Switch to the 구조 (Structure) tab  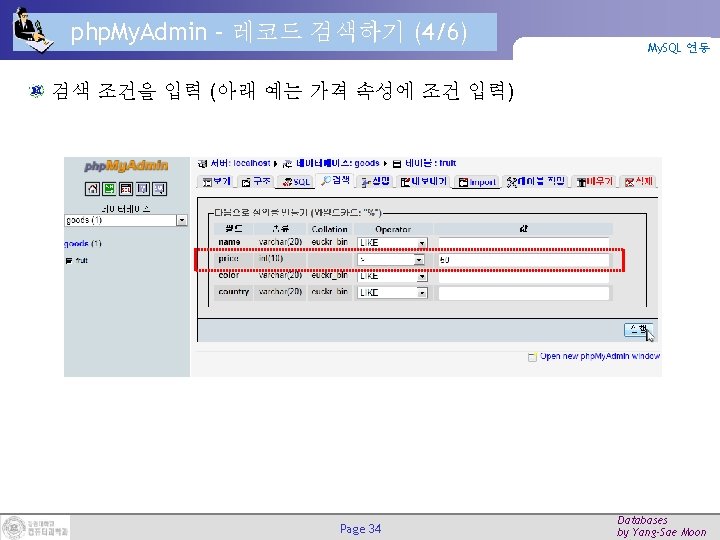pyautogui.click(x=256, y=181)
